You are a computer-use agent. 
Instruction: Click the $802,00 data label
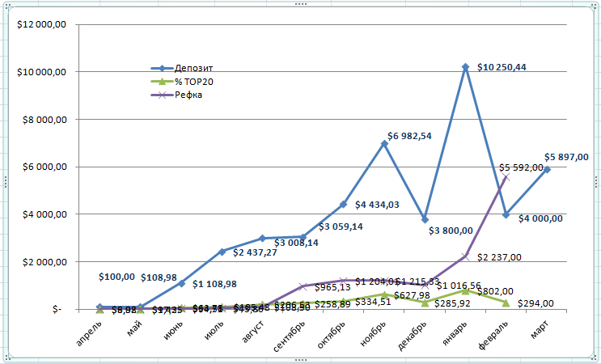pos(495,291)
